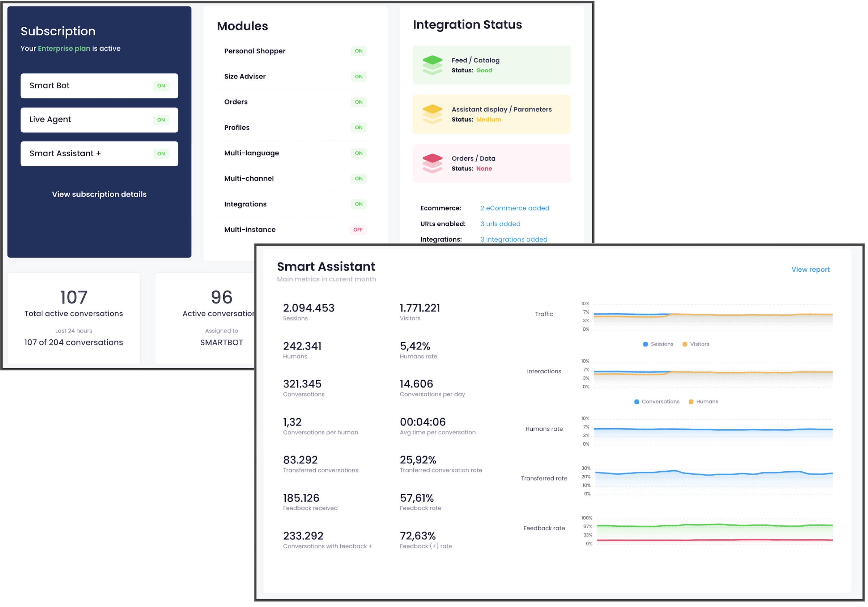Click the '107 of 204 conversations' text

click(x=73, y=342)
